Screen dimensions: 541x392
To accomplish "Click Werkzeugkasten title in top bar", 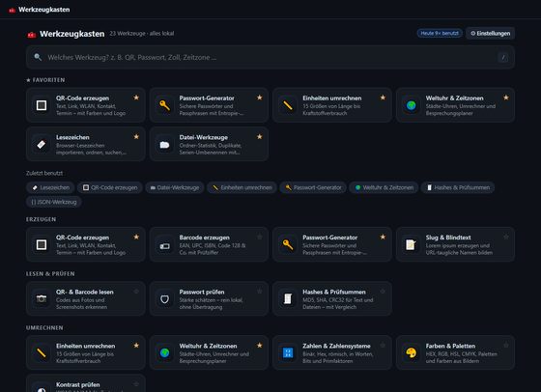I will point(44,10).
